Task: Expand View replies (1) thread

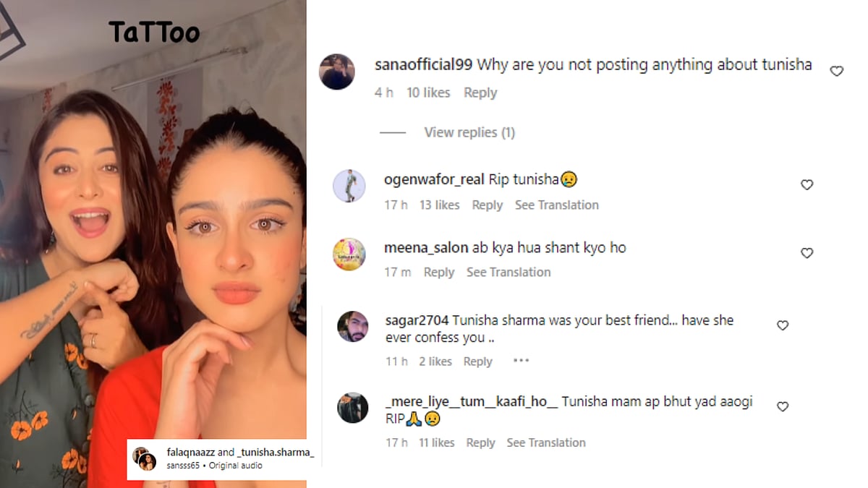Action: click(469, 132)
